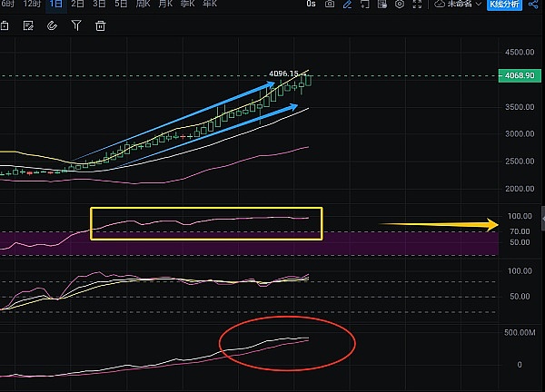Click the K线分析 button
This screenshot has height=392, width=545.
[503, 5]
